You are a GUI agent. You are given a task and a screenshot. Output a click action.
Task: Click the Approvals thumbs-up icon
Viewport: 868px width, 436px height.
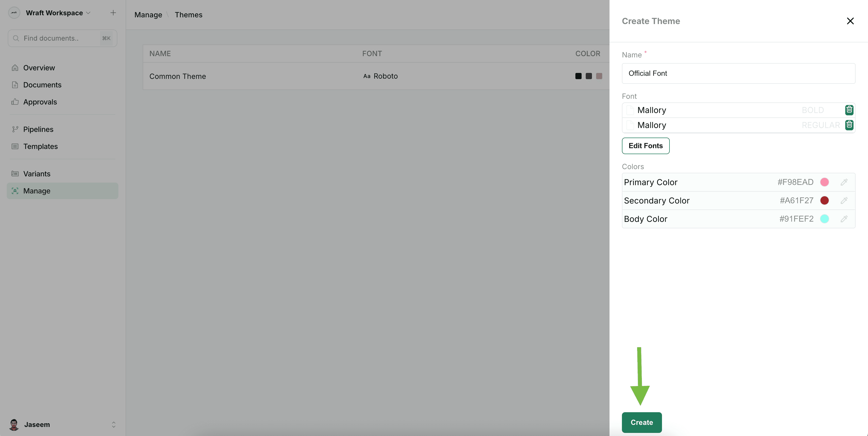(x=15, y=102)
